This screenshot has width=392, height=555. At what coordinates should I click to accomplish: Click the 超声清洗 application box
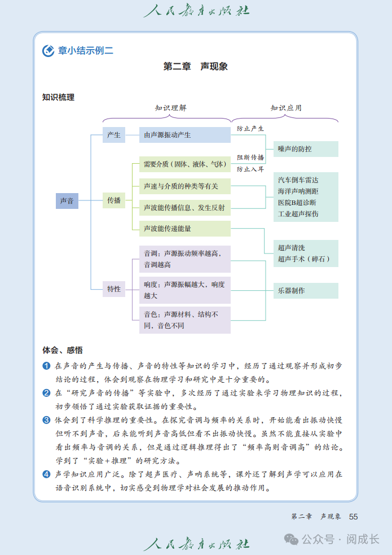[x=306, y=254]
